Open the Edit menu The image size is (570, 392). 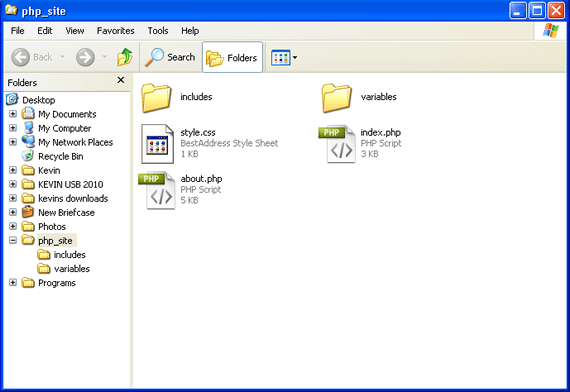tap(45, 31)
